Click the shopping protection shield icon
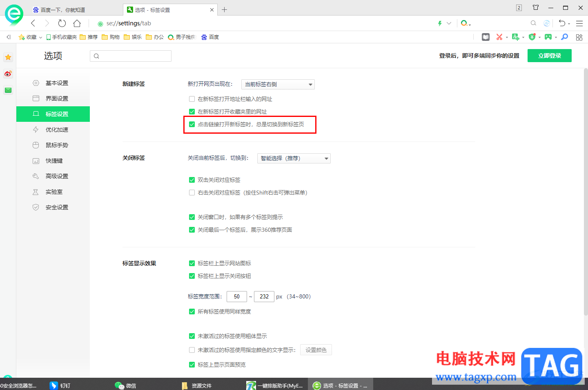Image resolution: width=588 pixels, height=390 pixels. 532,37
